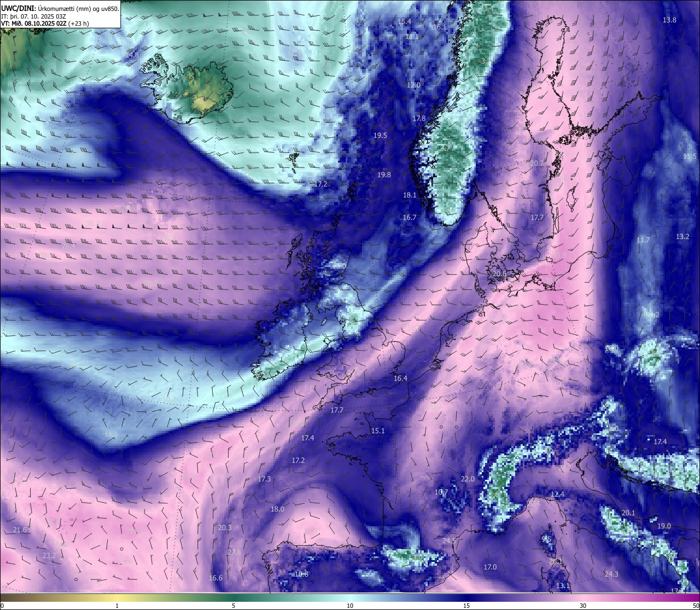Click the color scale label 10
The height and width of the screenshot is (610, 700).
pos(350,606)
